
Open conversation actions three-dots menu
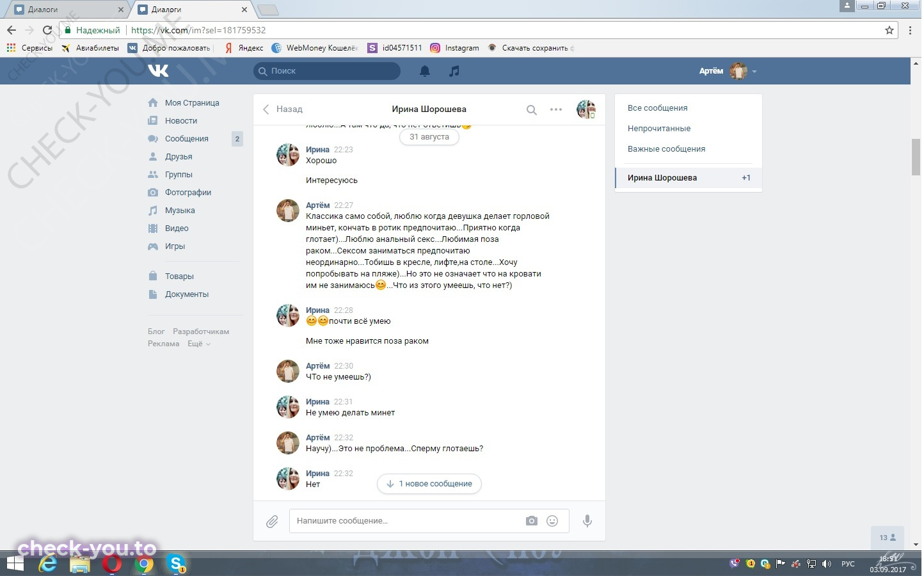click(556, 109)
